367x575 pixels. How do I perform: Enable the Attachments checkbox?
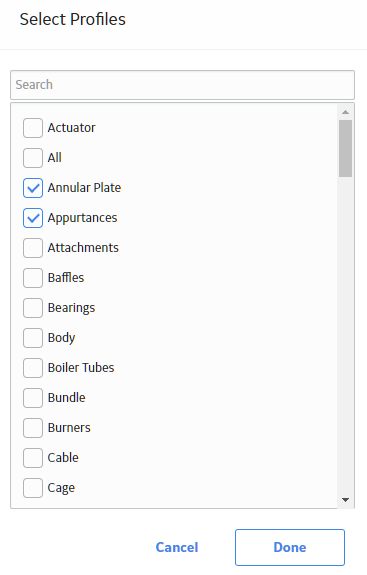(x=33, y=248)
